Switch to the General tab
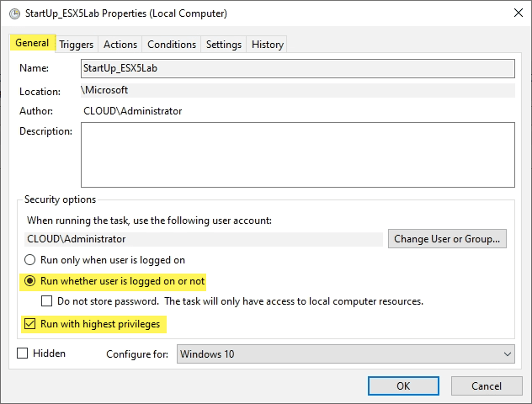Viewport: 532px width, 404px height. pyautogui.click(x=33, y=43)
